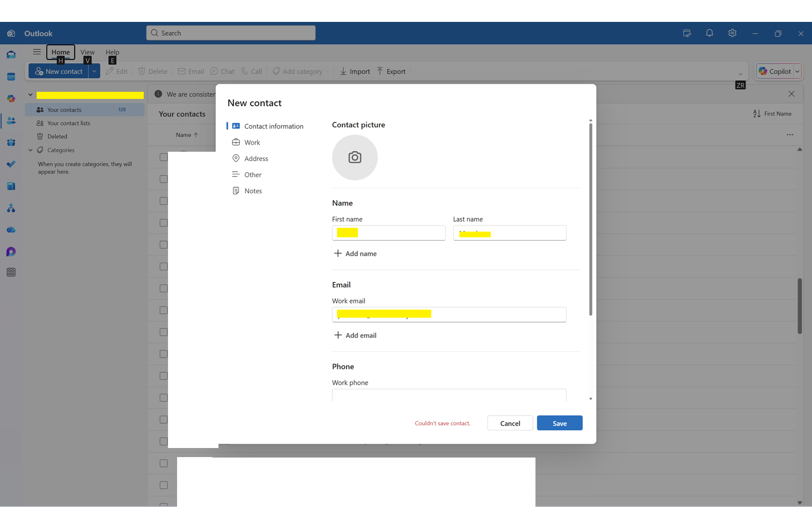Open the New contact dropdown arrow
Viewport: 812px width, 507px height.
point(94,71)
